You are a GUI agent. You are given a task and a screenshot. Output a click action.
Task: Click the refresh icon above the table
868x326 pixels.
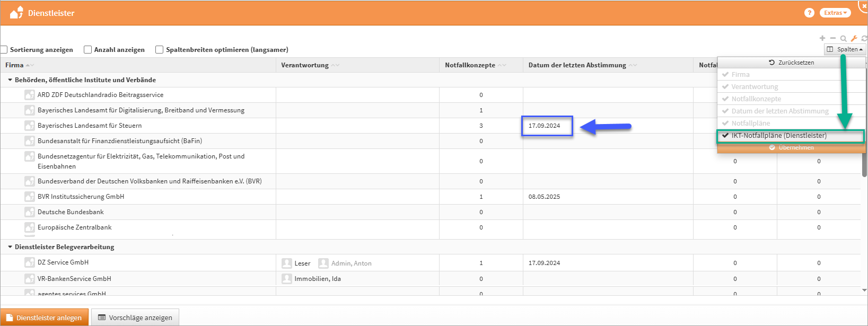(x=864, y=38)
